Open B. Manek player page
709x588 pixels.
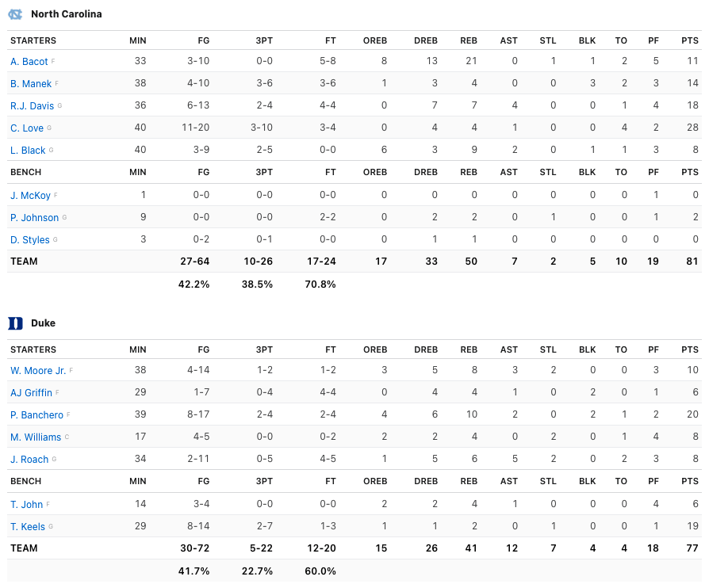click(31, 84)
